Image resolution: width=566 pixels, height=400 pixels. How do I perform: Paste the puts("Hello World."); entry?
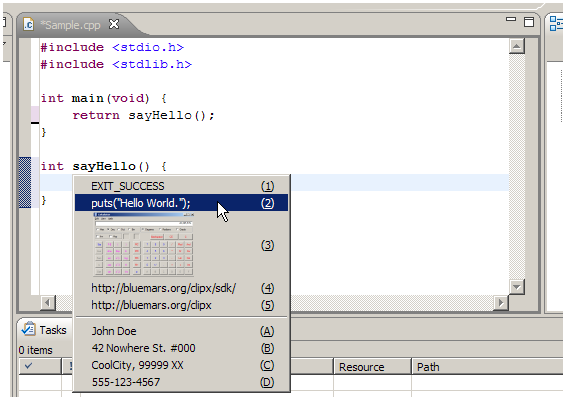coord(181,203)
